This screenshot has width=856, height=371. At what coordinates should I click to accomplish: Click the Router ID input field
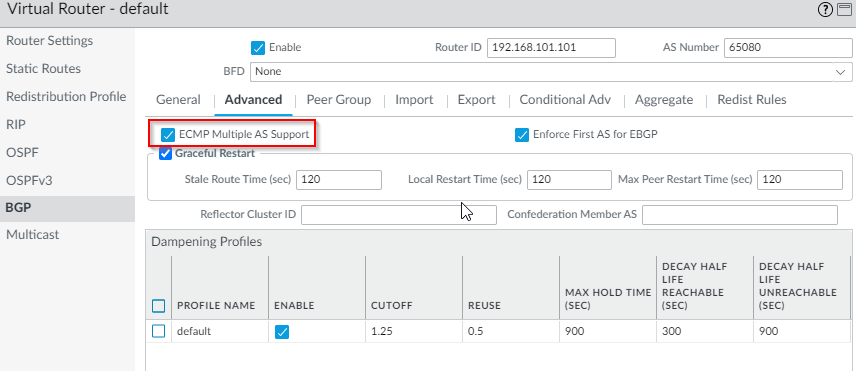point(551,47)
